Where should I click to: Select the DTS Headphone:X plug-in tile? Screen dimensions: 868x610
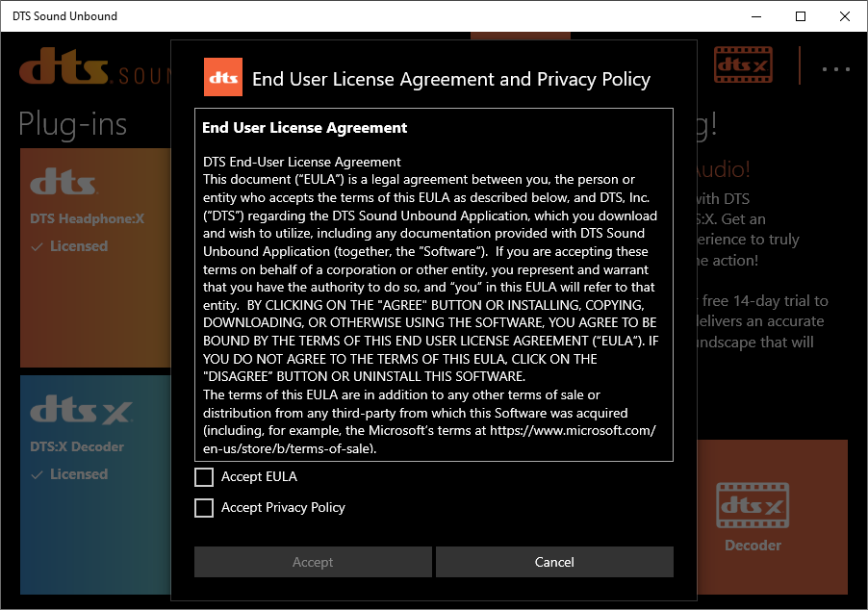click(x=96, y=258)
